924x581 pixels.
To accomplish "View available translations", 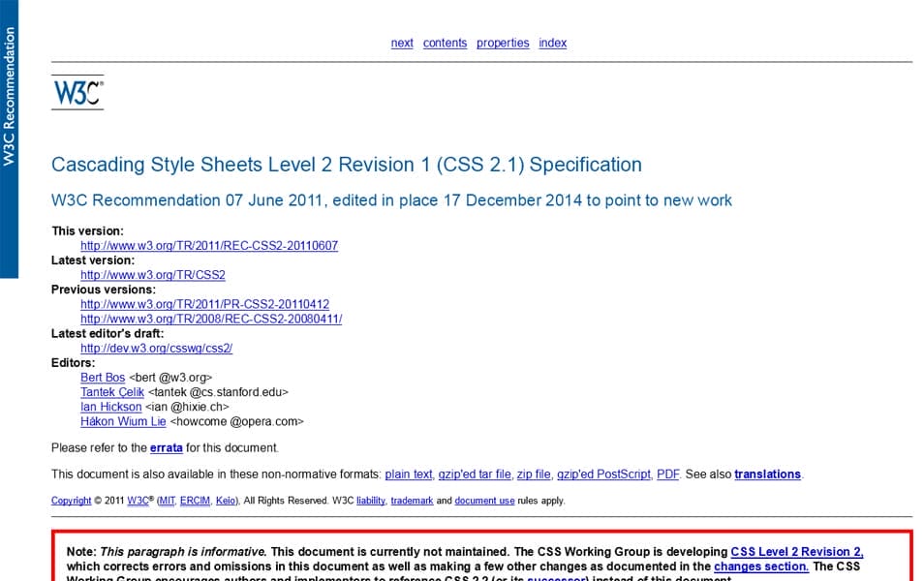I will pos(767,474).
